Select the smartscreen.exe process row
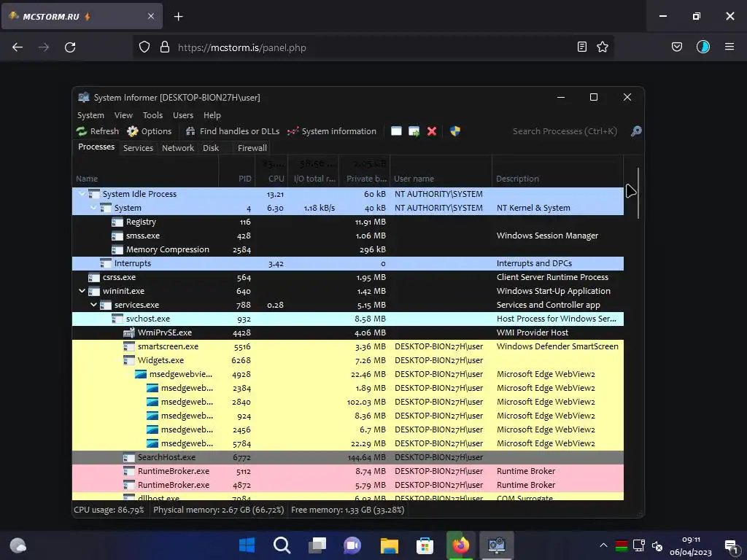Image resolution: width=747 pixels, height=560 pixels. (348, 346)
